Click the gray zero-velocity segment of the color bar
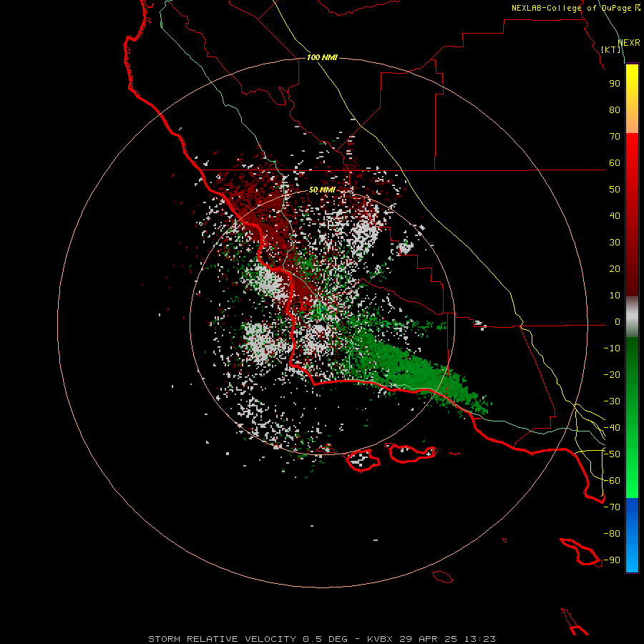Screen dimensions: 644x644 (x=632, y=317)
